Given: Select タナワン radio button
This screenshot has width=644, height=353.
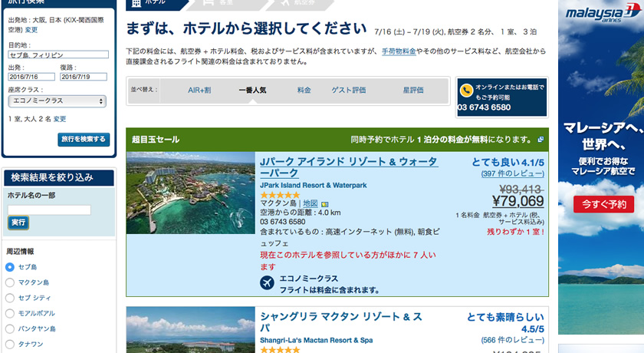Looking at the screenshot, I should tap(10, 345).
